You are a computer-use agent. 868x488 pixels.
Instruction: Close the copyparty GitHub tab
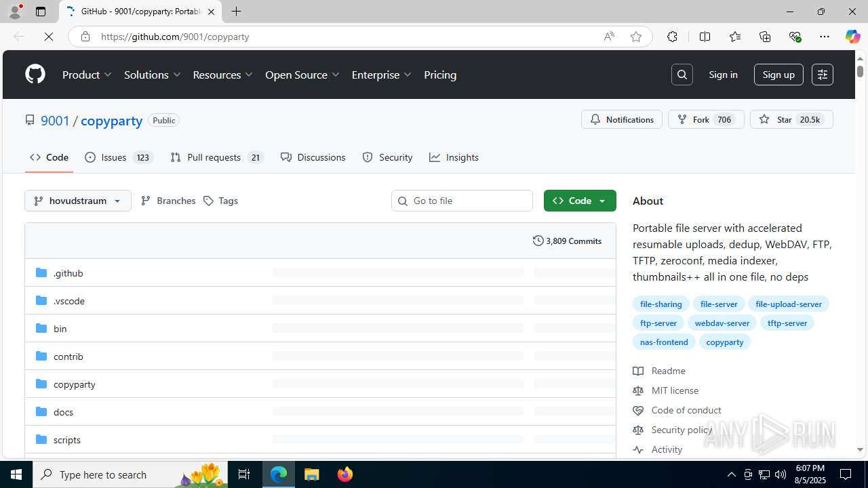tap(211, 12)
